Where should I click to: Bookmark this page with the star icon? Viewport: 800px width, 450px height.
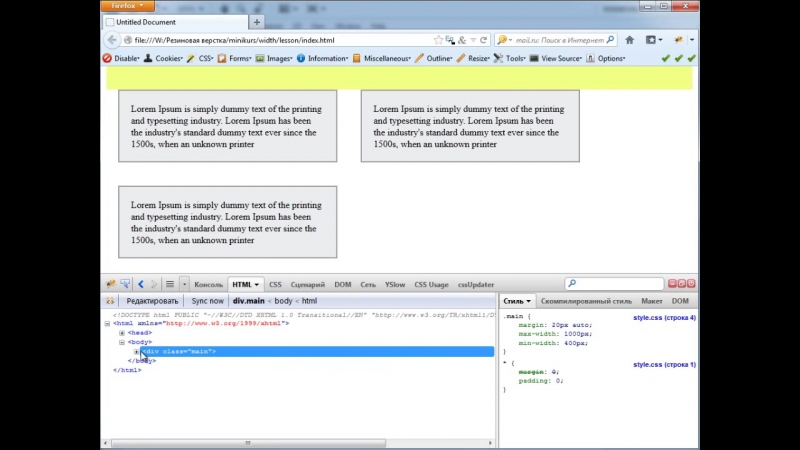438,40
